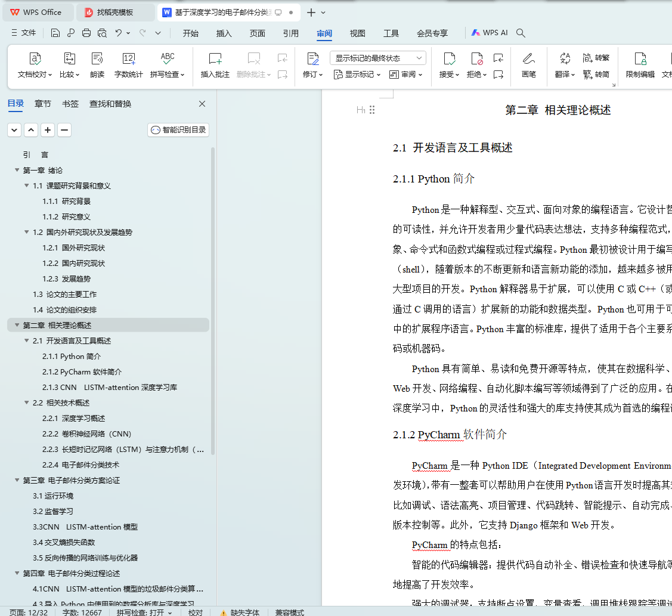Expand the quick access toolbar more arrow
Image resolution: width=672 pixels, height=616 pixels.
click(158, 33)
